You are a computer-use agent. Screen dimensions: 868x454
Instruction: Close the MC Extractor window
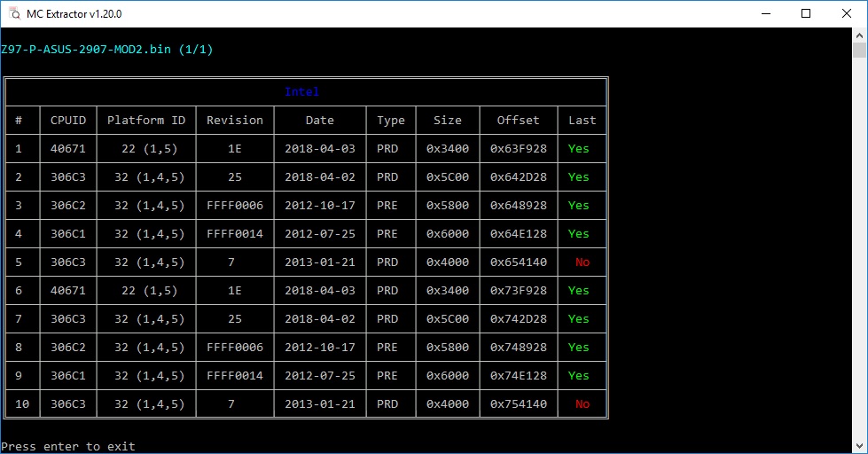tap(847, 13)
